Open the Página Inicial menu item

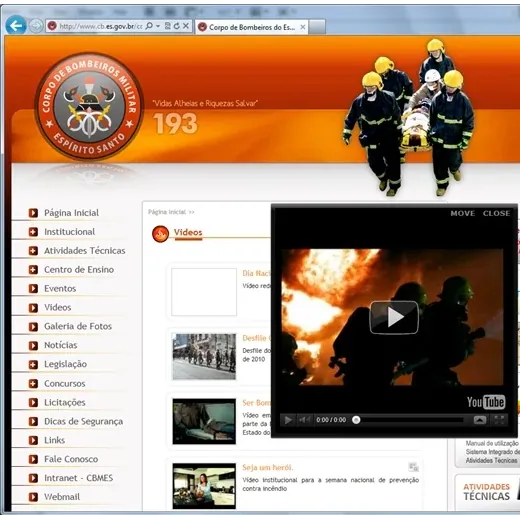[x=71, y=213]
